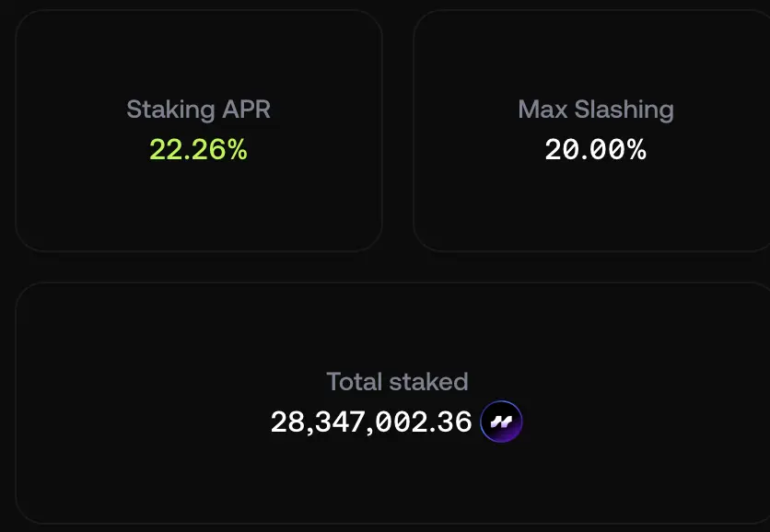770x532 pixels.
Task: Click the purple token icon beside total staked
Action: pos(501,422)
